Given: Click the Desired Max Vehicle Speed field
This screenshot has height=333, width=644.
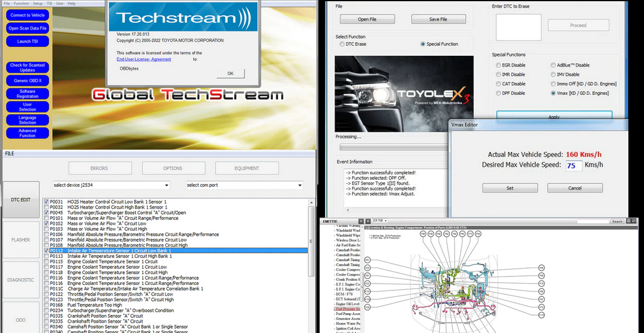Looking at the screenshot, I should [x=574, y=165].
